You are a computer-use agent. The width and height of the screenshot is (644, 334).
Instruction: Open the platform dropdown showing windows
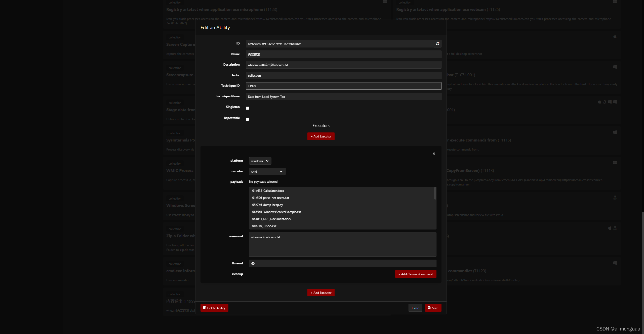click(x=260, y=161)
